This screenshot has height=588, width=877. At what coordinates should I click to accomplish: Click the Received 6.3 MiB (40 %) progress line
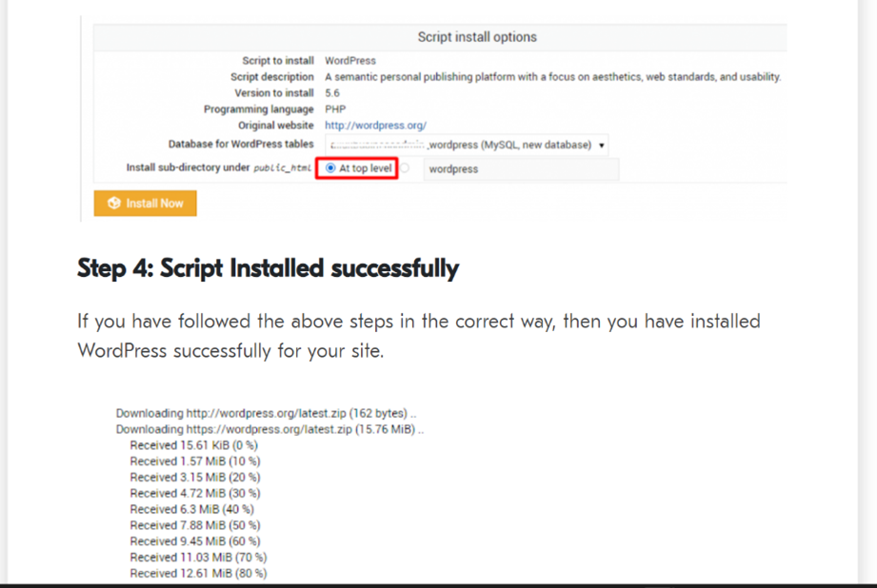point(194,509)
